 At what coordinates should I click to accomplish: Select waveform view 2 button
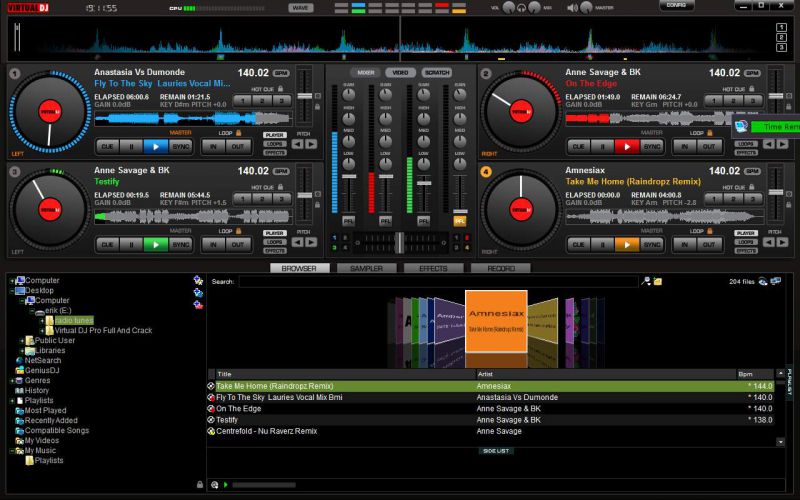tap(781, 37)
